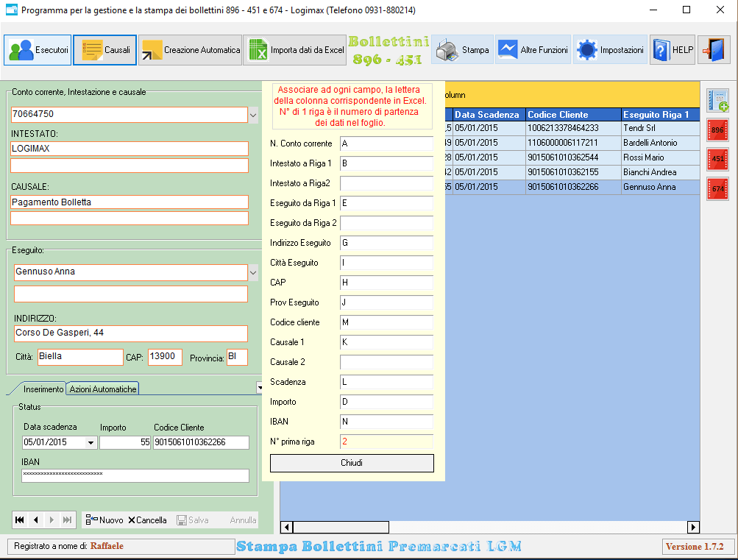Viewport: 738px width, 560px height.
Task: Open the HELP guide
Action: click(673, 50)
